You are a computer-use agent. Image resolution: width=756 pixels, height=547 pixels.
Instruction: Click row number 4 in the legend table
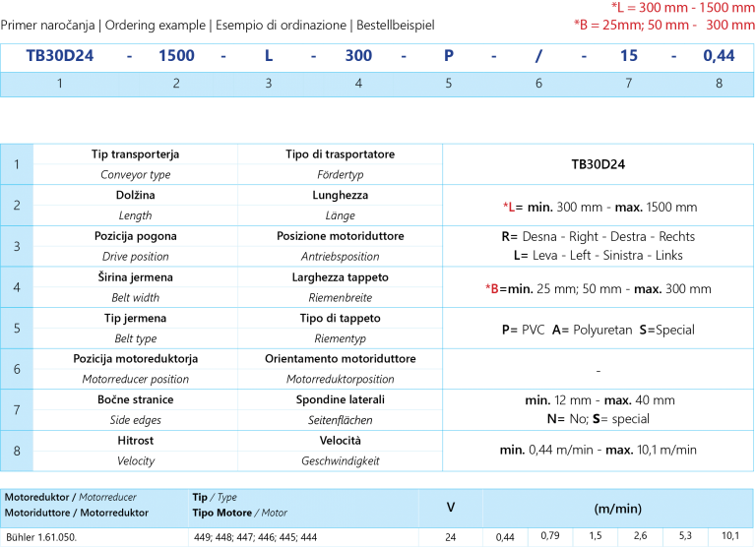[17, 287]
